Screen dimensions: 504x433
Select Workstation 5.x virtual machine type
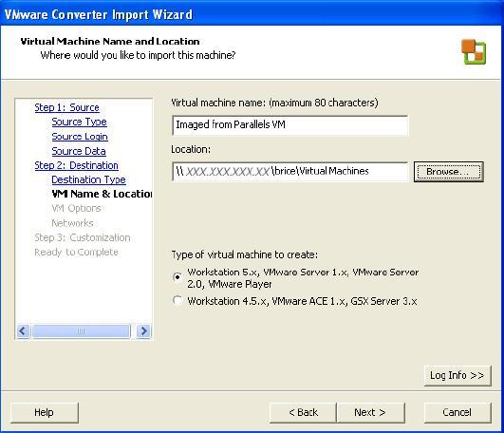coord(177,276)
